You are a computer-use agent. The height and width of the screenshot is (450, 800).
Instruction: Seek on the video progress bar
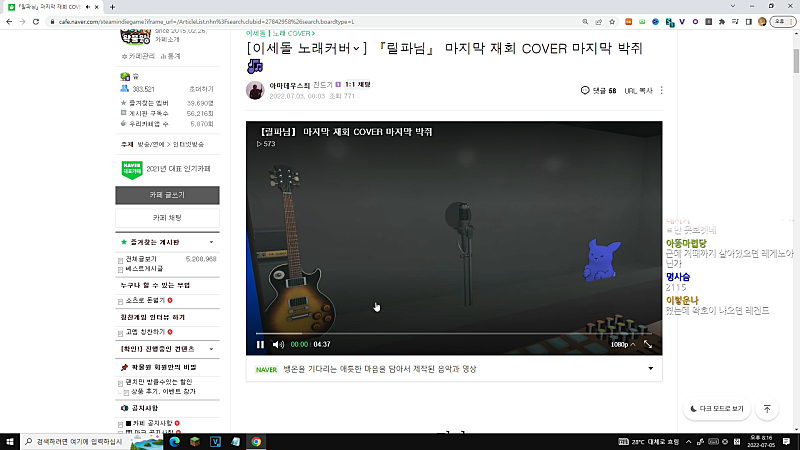click(454, 334)
